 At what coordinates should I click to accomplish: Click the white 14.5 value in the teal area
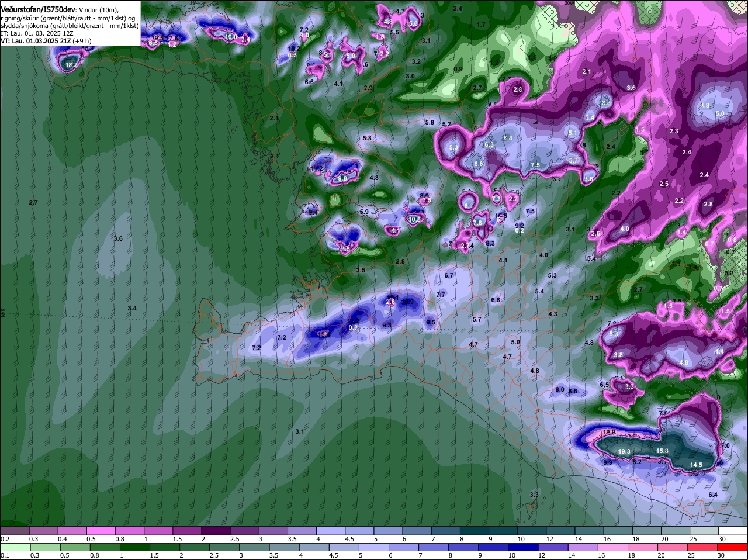coord(696,465)
